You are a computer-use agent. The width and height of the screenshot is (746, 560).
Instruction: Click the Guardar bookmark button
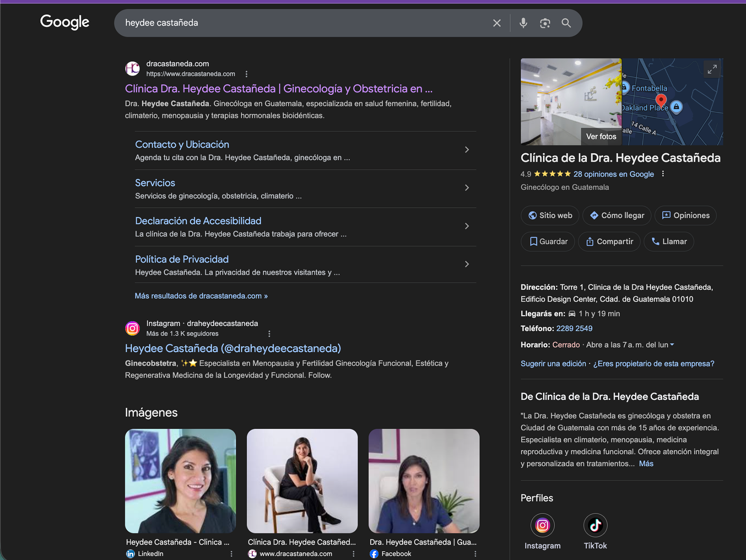coord(548,242)
